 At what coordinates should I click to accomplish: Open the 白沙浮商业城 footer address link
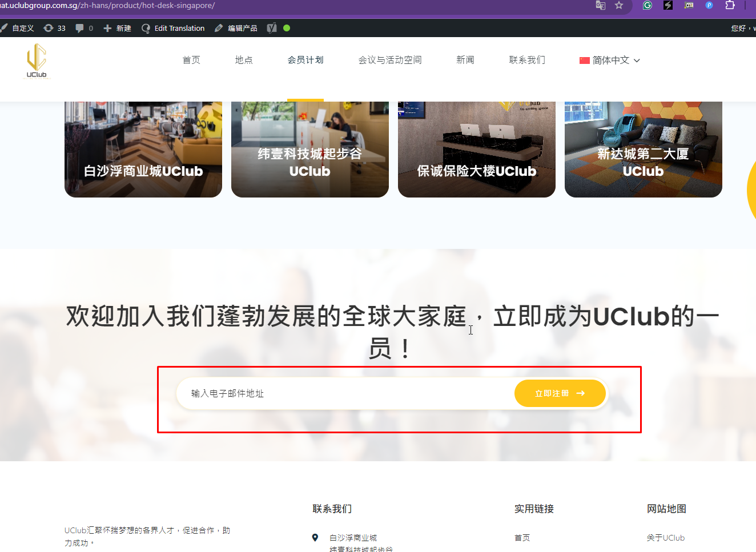pyautogui.click(x=353, y=538)
